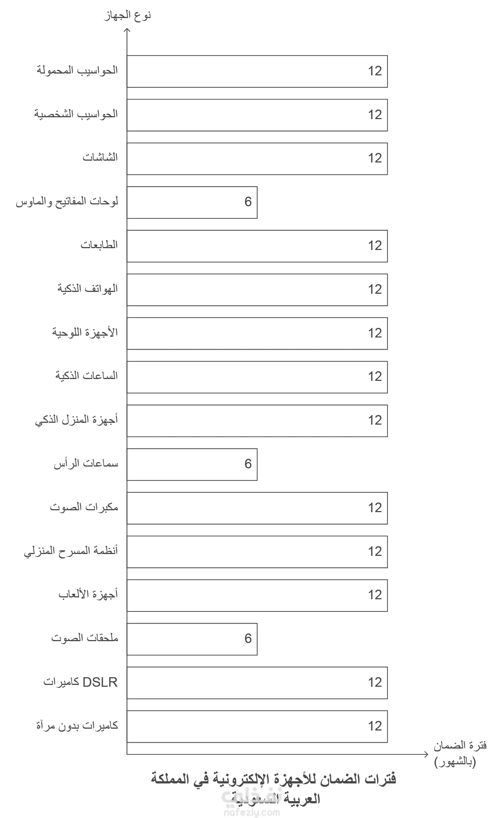The height and width of the screenshot is (818, 504).
Task: Click the فترة الضمان (بالشهور) axis title
Action: pos(460,754)
